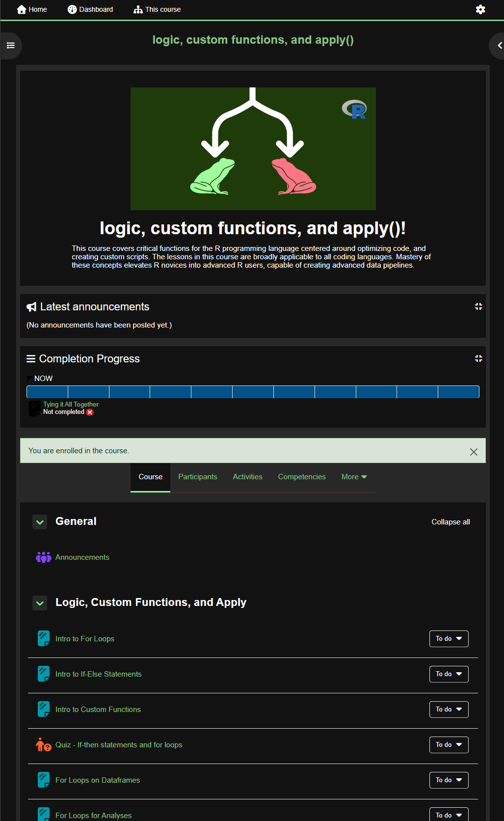Open To do dropdown for the Quiz
504x821 pixels.
point(449,745)
